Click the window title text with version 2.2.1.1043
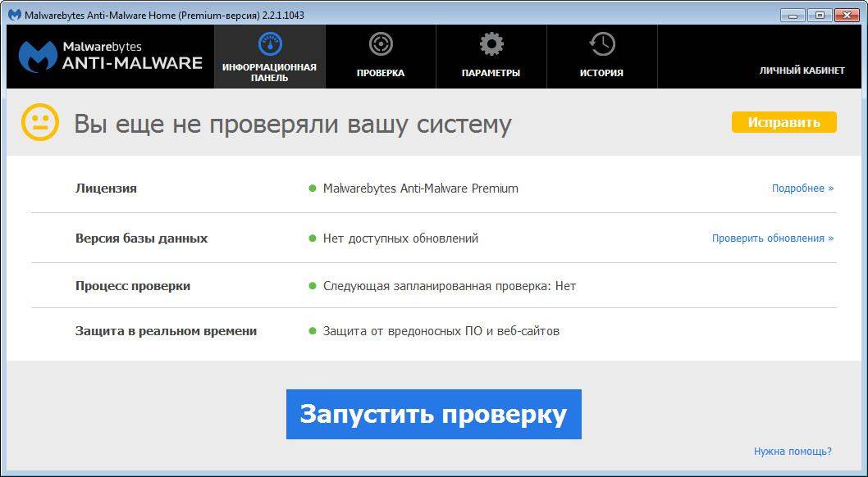868x477 pixels. click(164, 16)
